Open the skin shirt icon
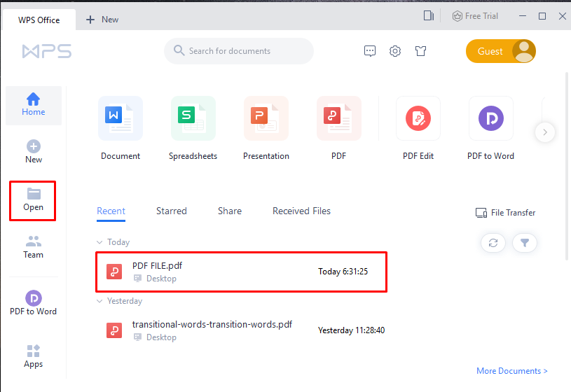The width and height of the screenshot is (571, 392). tap(420, 51)
